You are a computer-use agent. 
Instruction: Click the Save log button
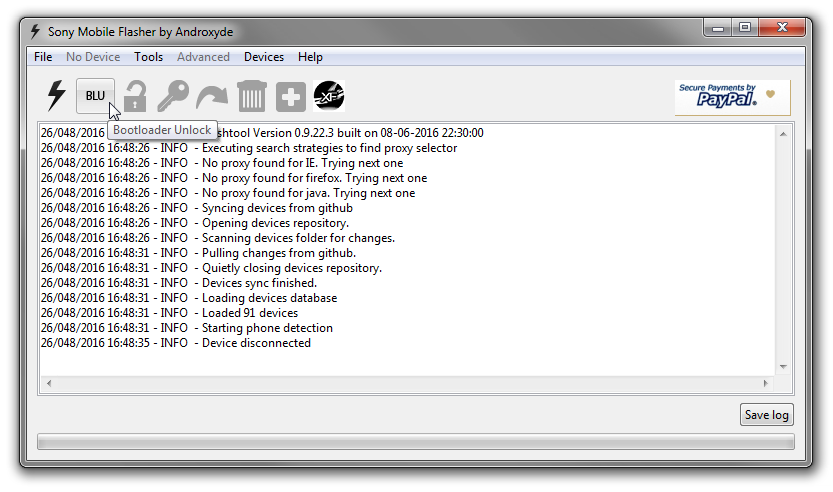coord(767,415)
